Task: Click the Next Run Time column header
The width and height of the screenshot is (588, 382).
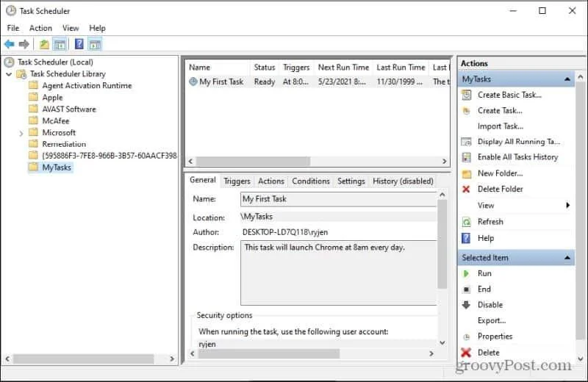Action: pos(343,68)
